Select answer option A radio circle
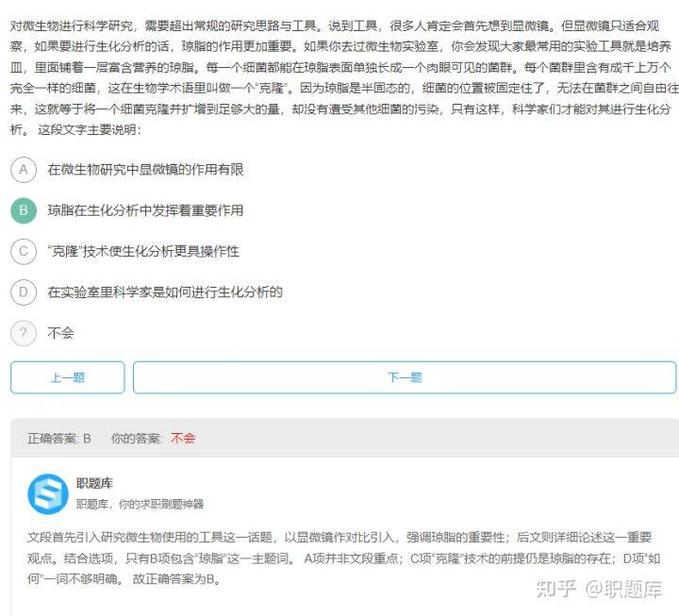 tap(24, 170)
